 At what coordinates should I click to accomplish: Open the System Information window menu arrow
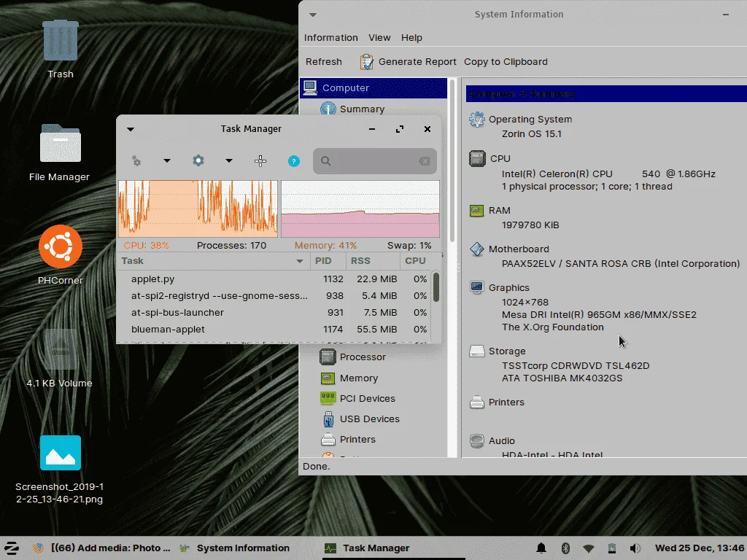tap(313, 15)
